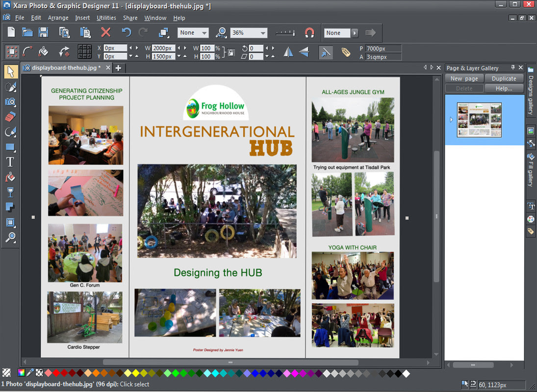Screen dimensions: 537x392
Task: Pin the Page & Layer Gallery panel
Action: pyautogui.click(x=513, y=68)
